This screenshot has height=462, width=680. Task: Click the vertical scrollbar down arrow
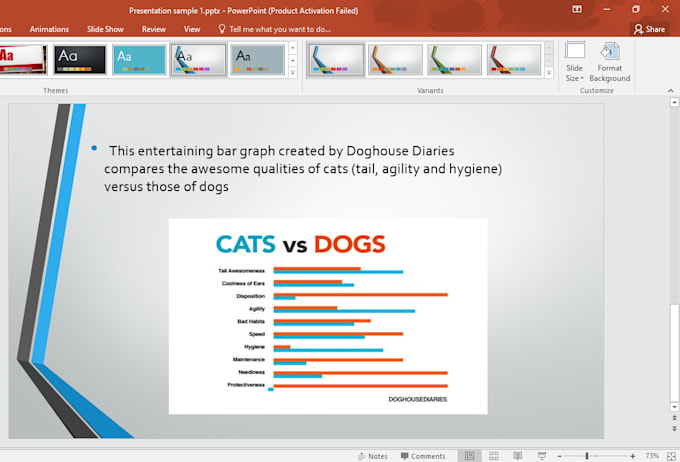[x=674, y=407]
